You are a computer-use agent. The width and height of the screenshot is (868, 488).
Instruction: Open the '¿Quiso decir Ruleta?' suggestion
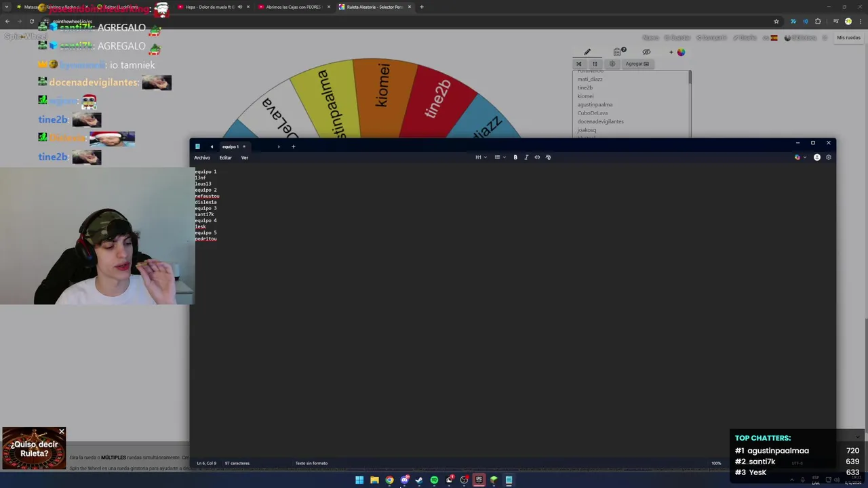(x=34, y=449)
